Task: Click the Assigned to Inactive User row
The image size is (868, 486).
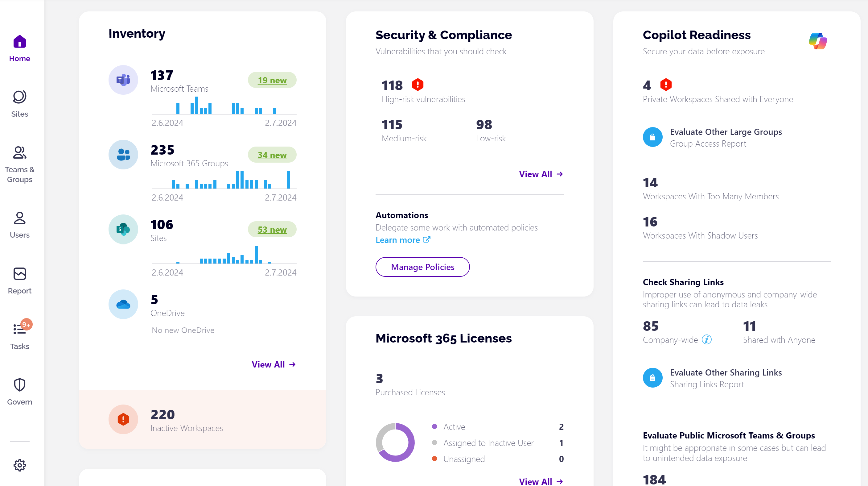Action: click(x=498, y=442)
